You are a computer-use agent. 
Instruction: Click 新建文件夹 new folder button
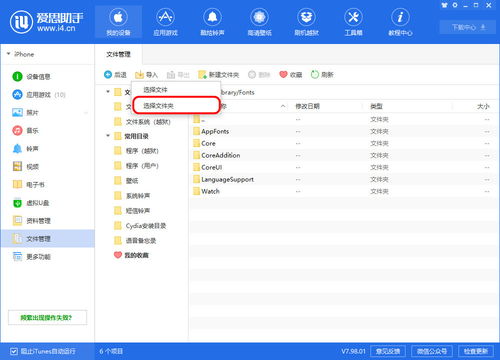(219, 75)
